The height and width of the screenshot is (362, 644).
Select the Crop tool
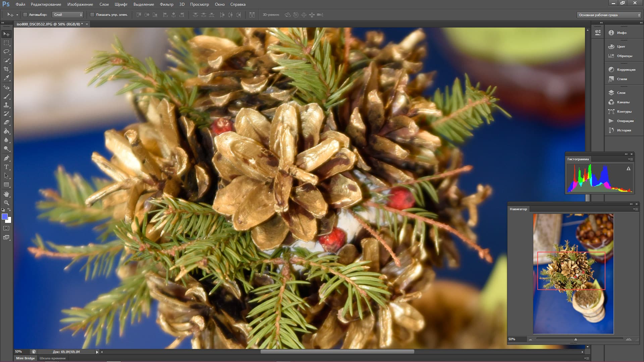pos(6,69)
